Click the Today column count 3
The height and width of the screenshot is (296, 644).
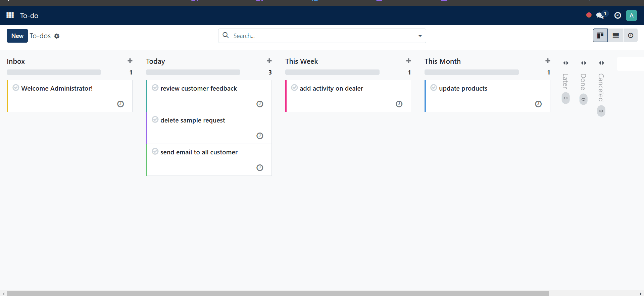click(270, 72)
